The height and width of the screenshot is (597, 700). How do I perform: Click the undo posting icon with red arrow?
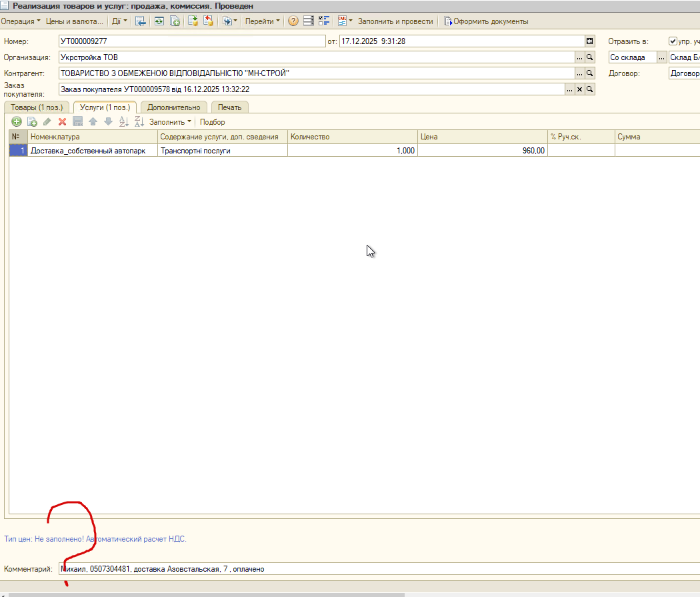click(208, 21)
